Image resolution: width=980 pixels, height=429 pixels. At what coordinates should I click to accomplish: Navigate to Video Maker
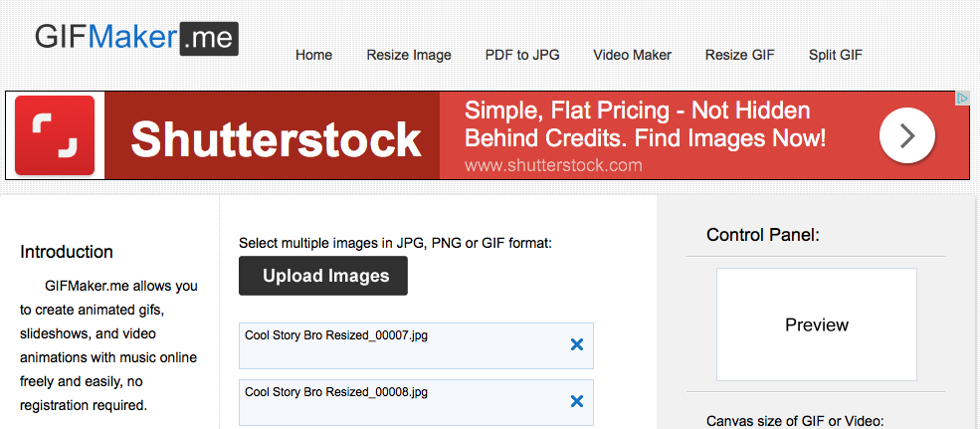pos(633,55)
